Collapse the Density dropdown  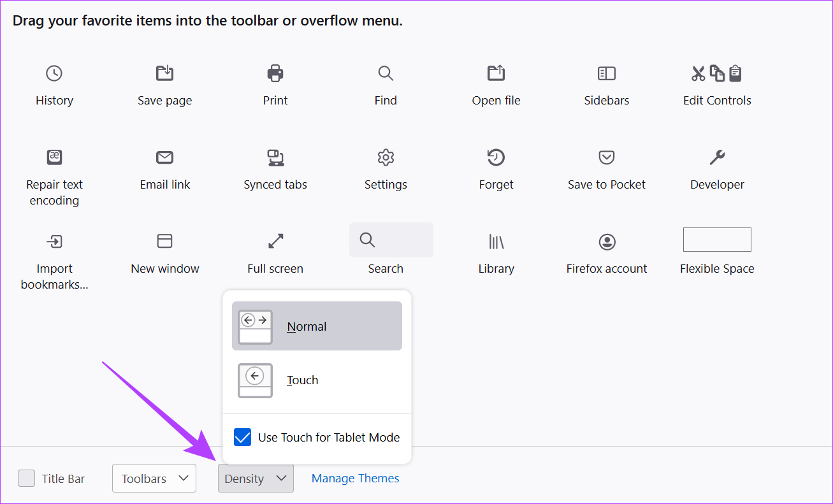(x=256, y=479)
